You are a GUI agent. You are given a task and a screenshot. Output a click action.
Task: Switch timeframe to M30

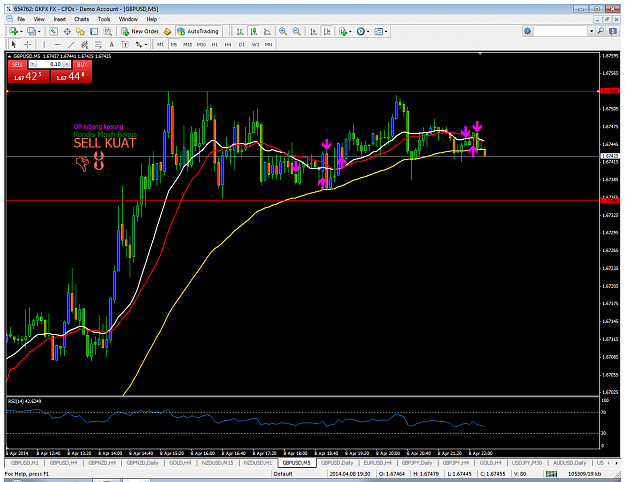(x=201, y=45)
